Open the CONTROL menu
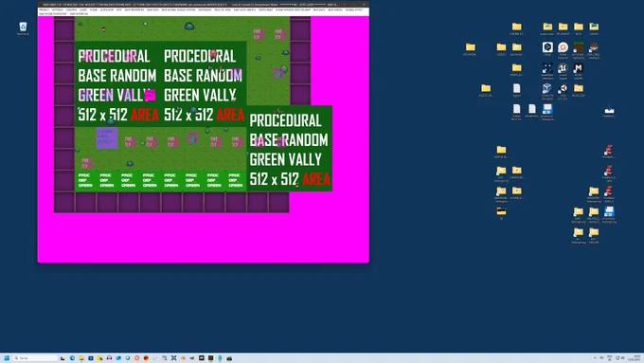Screen dimensions: 644x363 (x=71, y=9)
